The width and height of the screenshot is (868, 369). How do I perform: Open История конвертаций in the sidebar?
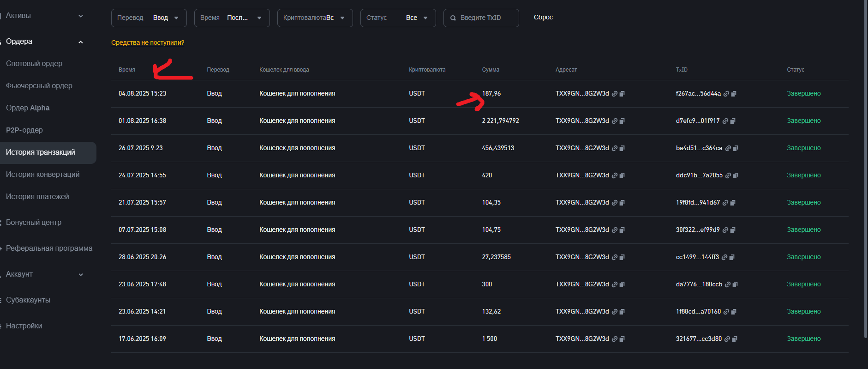pyautogui.click(x=42, y=175)
